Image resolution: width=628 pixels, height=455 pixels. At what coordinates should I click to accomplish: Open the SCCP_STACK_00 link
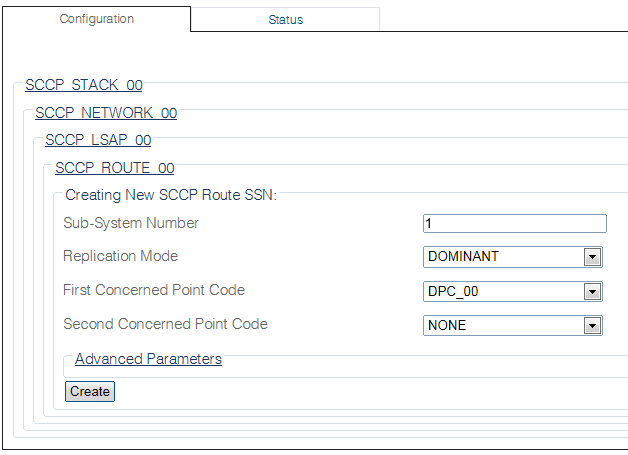84,85
